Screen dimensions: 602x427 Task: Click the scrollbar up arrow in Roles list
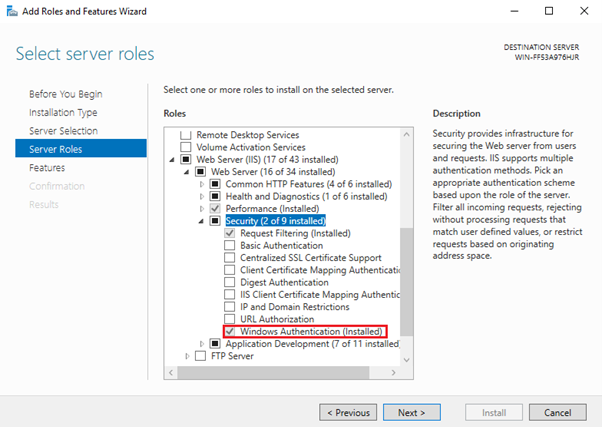pyautogui.click(x=406, y=134)
